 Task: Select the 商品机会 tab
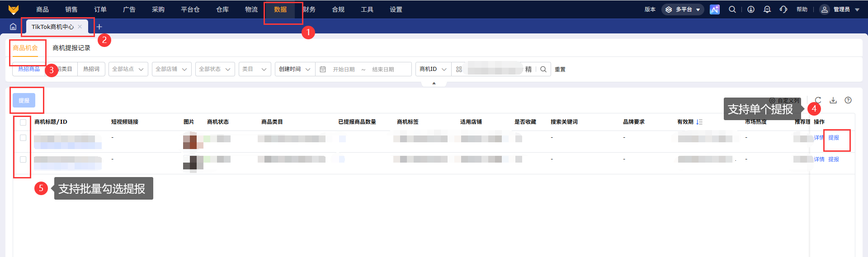25,48
